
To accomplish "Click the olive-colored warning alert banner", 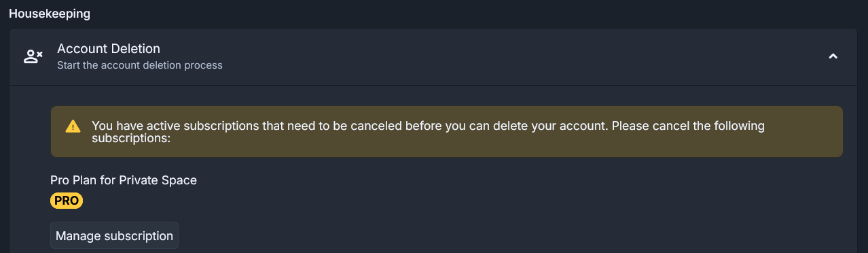I will tap(446, 131).
